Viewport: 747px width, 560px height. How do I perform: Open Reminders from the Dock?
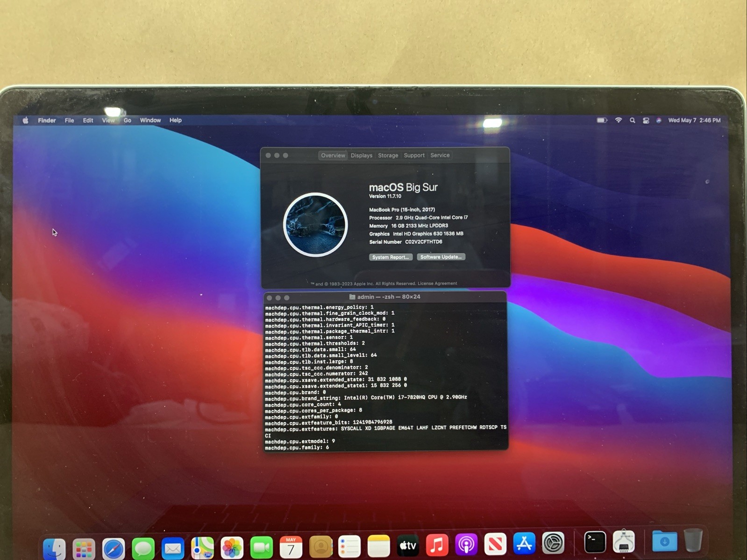click(349, 546)
